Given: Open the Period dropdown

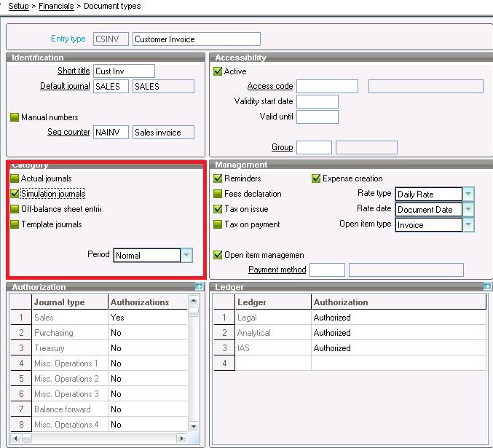Looking at the screenshot, I should pyautogui.click(x=186, y=255).
